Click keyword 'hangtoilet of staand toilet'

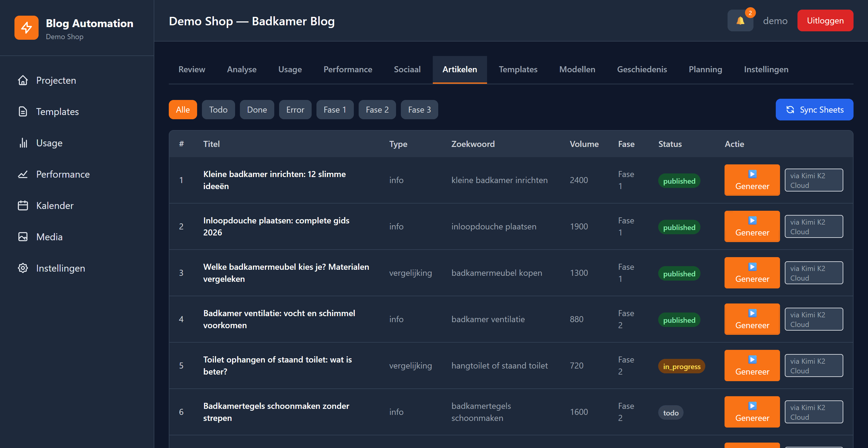click(x=499, y=366)
